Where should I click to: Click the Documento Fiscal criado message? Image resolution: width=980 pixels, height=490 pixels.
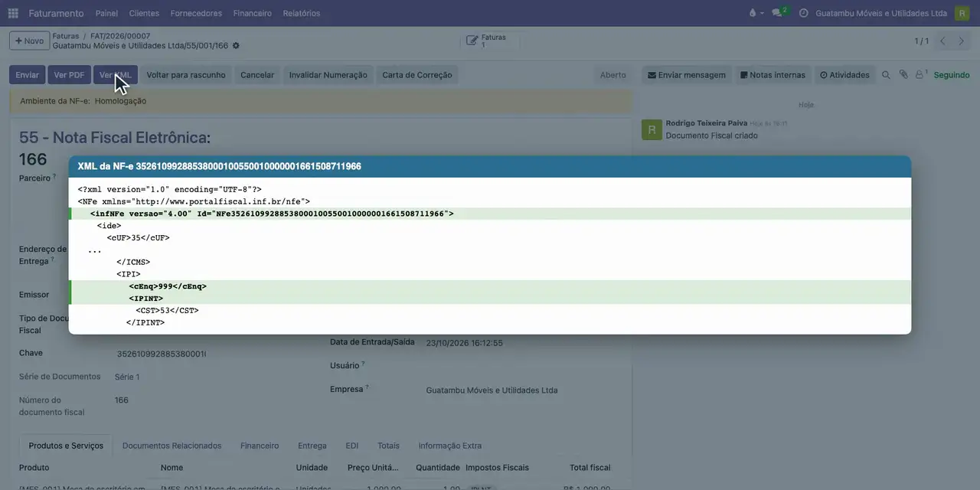[x=712, y=136]
